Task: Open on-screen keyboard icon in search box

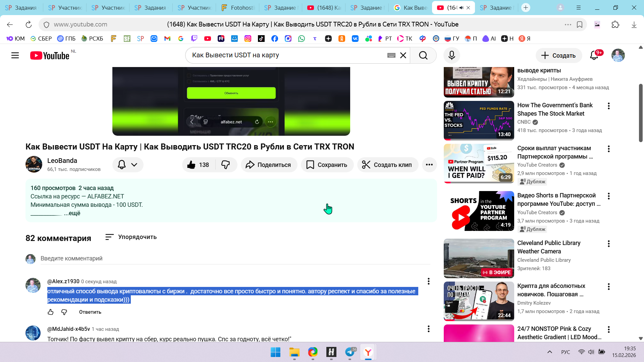Action: pos(391,55)
